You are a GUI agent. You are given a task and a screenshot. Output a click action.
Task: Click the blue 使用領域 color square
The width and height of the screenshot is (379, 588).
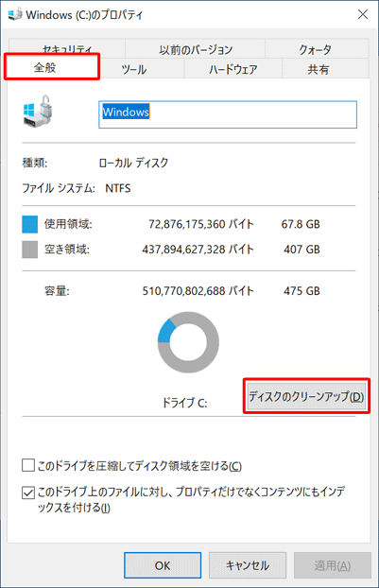pos(29,224)
